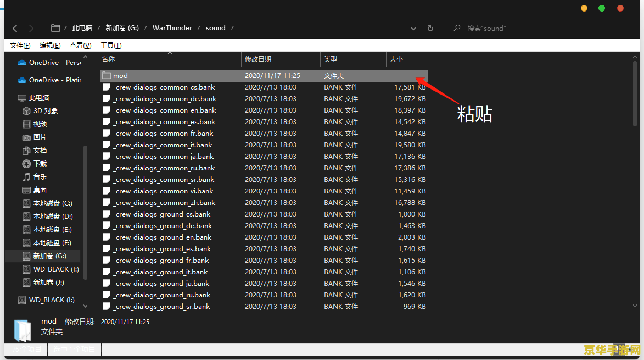Select the 下载 downloads icon in sidebar
Viewport: 644px width, 360px height.
click(x=26, y=164)
